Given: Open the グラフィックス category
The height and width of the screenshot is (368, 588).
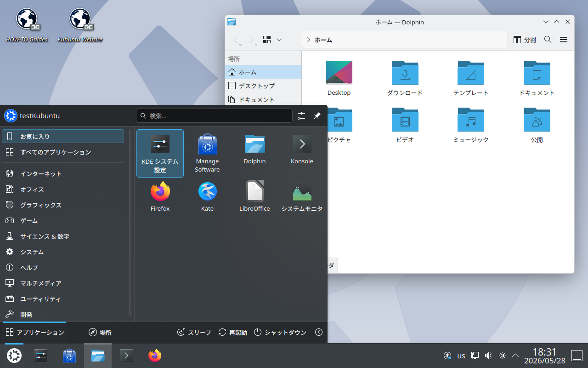Looking at the screenshot, I should click(x=63, y=205).
